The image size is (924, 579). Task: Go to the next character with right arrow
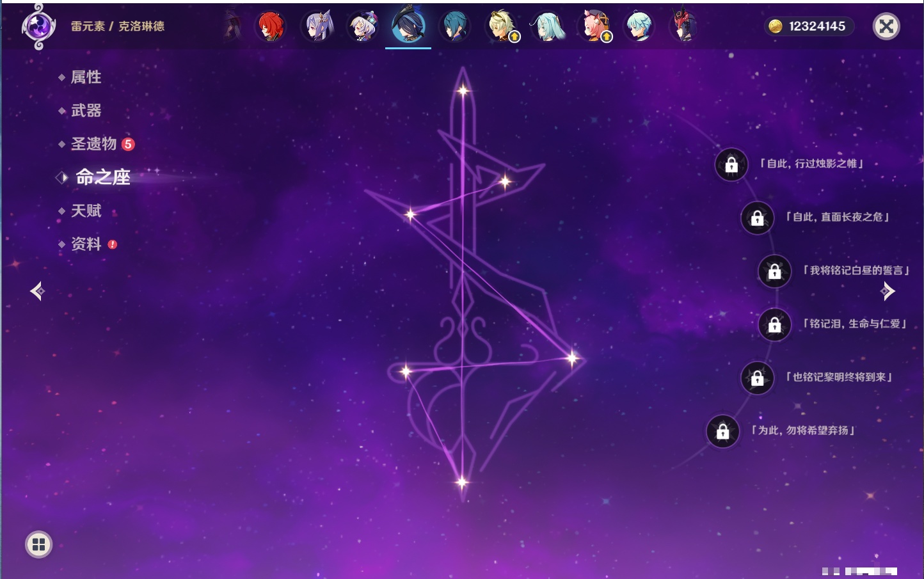tap(887, 292)
